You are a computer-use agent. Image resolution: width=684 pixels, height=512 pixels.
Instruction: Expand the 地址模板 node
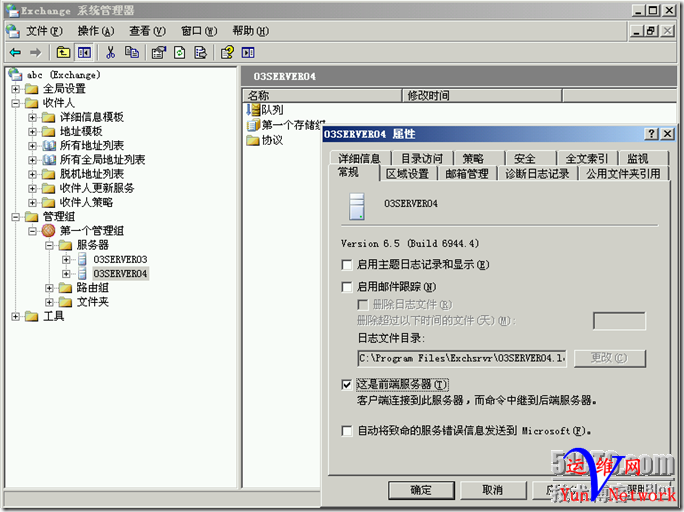coord(32,131)
